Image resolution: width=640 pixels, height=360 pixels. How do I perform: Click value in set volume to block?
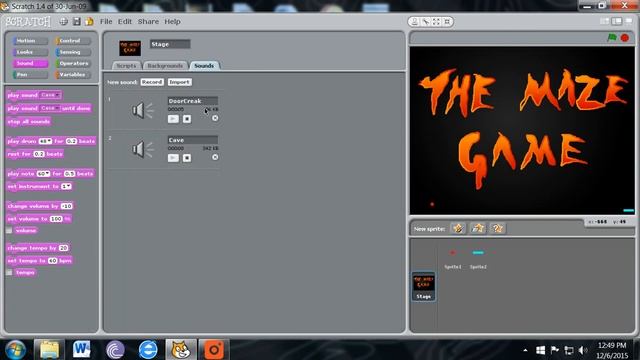56,219
